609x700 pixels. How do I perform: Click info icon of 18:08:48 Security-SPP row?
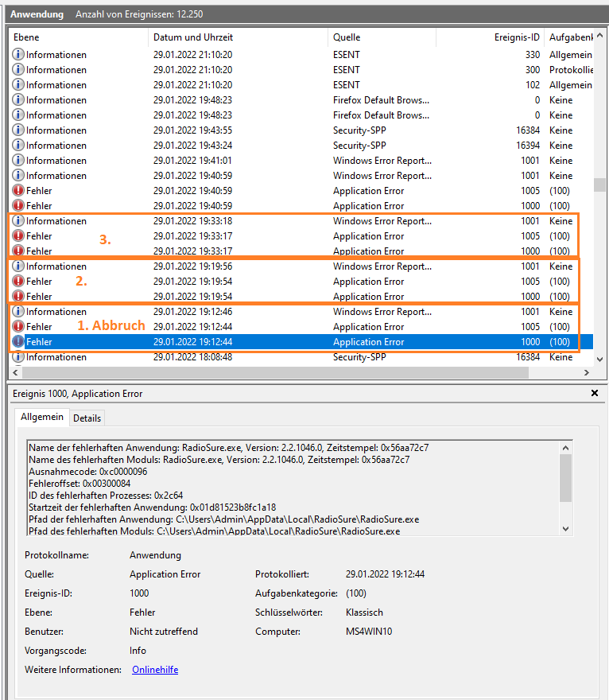(x=17, y=357)
